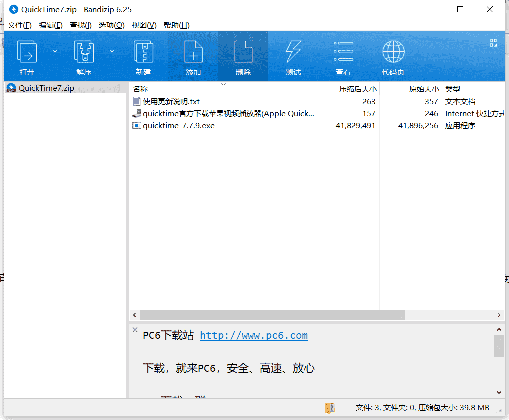
Task: Click the 应用程序 type cell
Action: 460,126
